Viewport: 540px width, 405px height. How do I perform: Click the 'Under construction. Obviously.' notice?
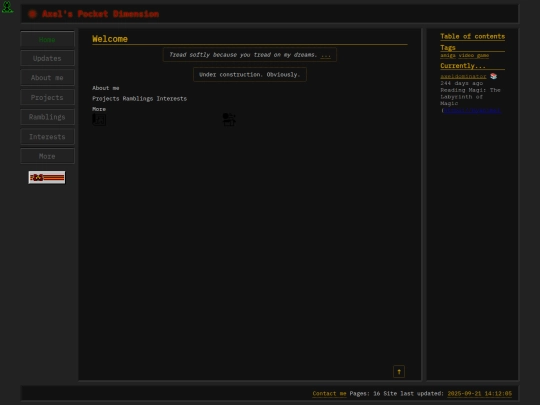tap(250, 74)
